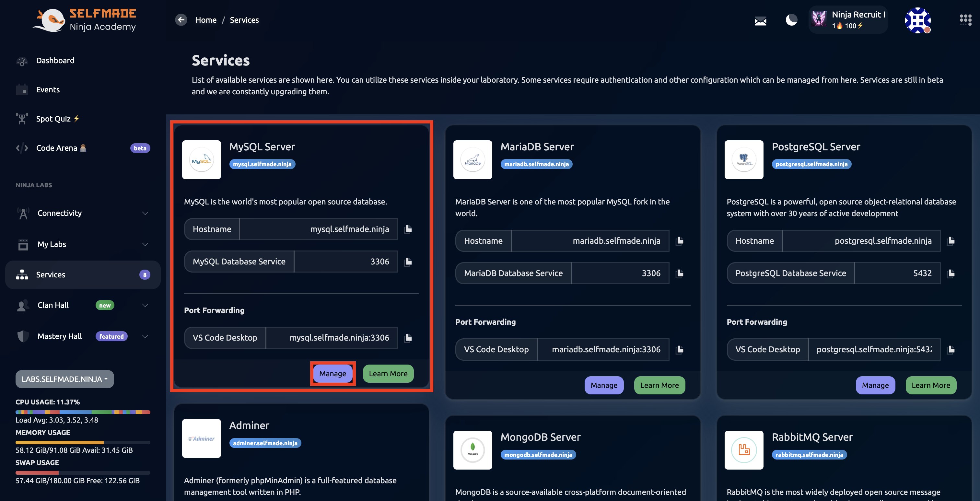Click the MariaDB Server logo
This screenshot has height=501, width=980.
click(472, 160)
